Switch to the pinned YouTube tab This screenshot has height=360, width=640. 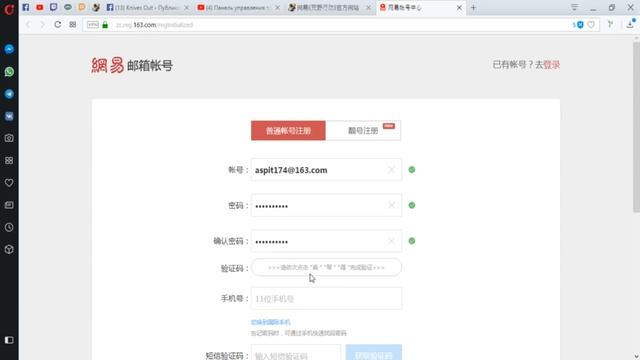(x=40, y=7)
